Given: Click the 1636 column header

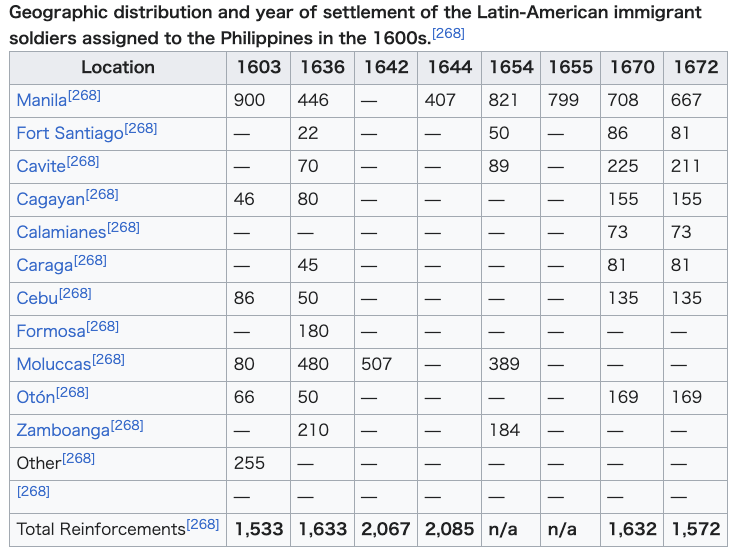Looking at the screenshot, I should [x=322, y=68].
